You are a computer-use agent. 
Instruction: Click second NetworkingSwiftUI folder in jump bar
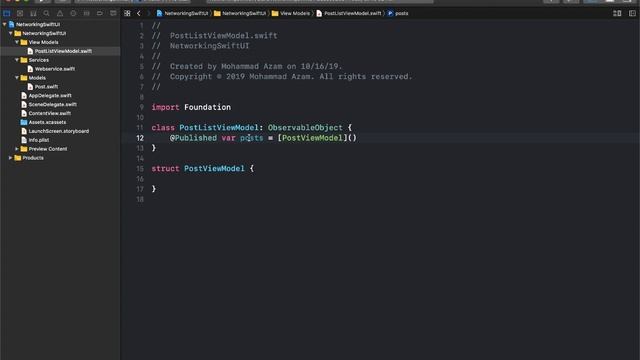click(x=244, y=13)
